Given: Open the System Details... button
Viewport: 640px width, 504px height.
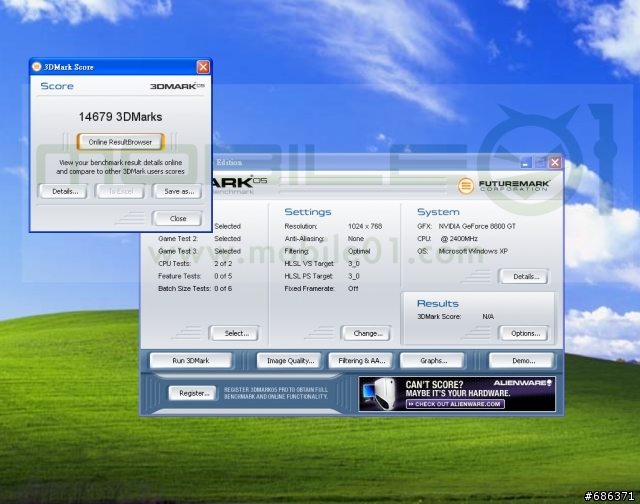Looking at the screenshot, I should [x=524, y=276].
